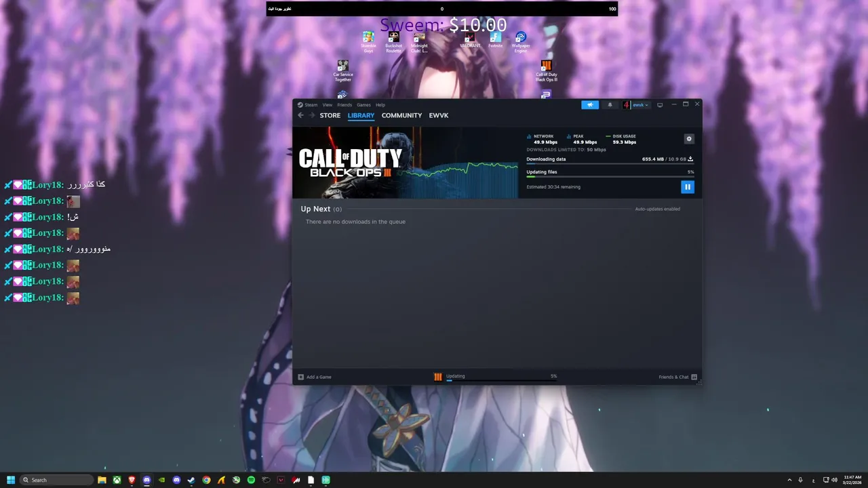Click the DISK USAGE 59.3 Mbps stat

click(x=621, y=139)
